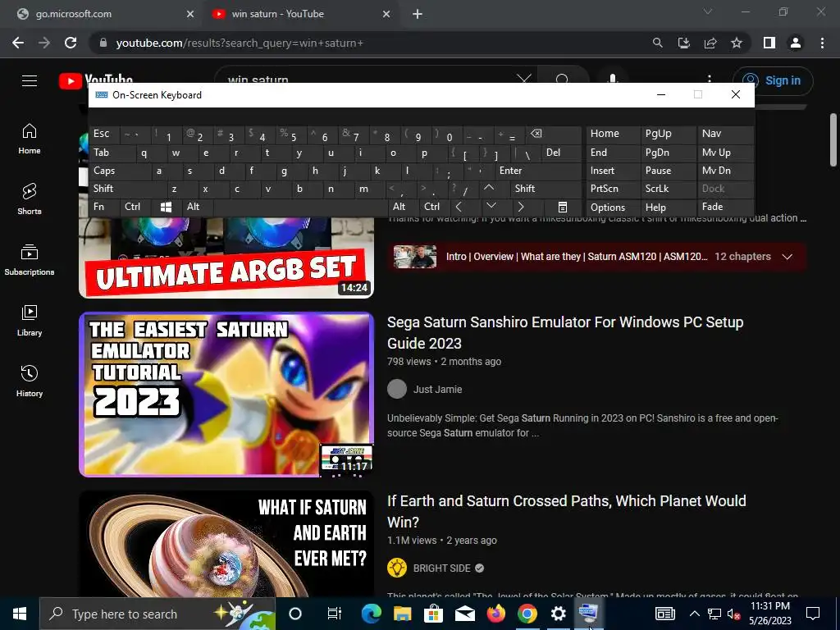Screen dimensions: 840x630
Task: Click the Fade key on On-Screen Keyboard
Action: click(725, 207)
